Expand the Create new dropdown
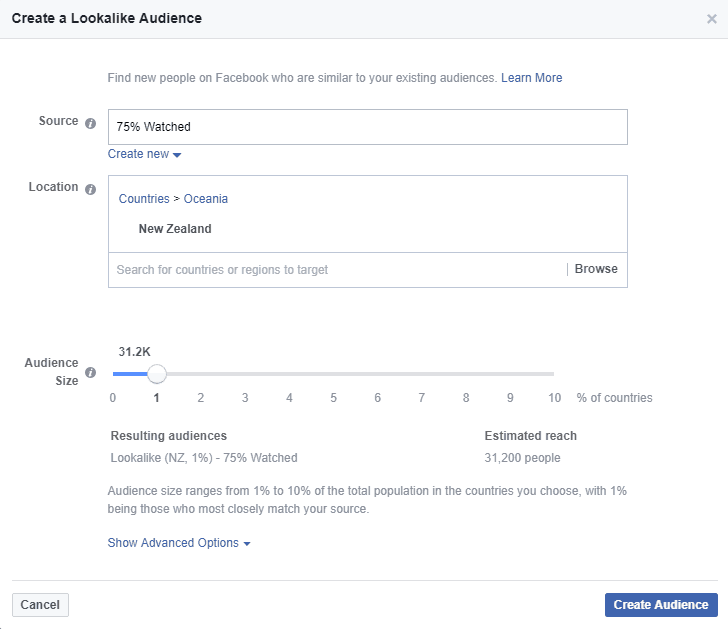Viewport: 728px width, 629px height. coord(144,154)
